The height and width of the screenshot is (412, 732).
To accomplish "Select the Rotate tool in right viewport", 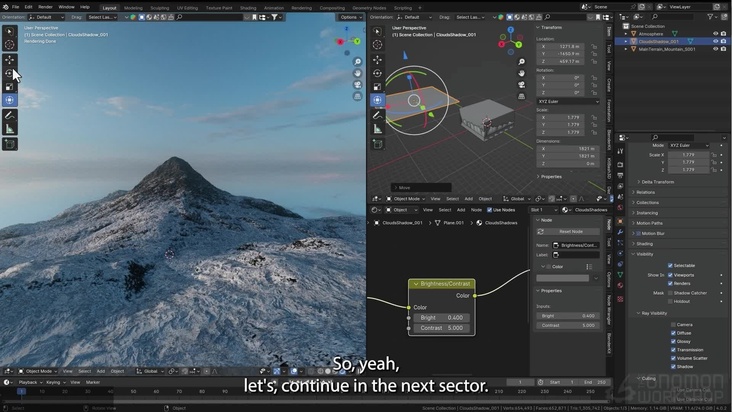I will click(377, 73).
